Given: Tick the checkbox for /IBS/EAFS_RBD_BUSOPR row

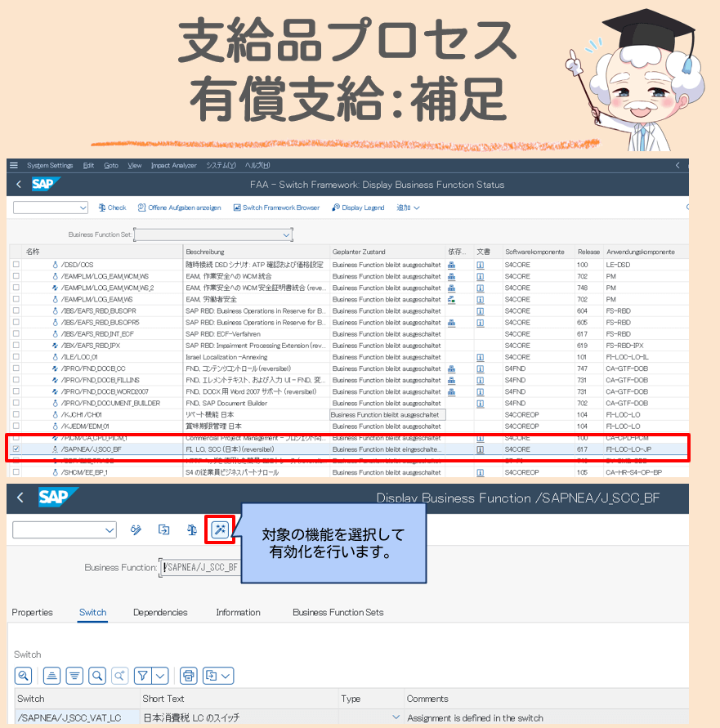Looking at the screenshot, I should click(16, 310).
